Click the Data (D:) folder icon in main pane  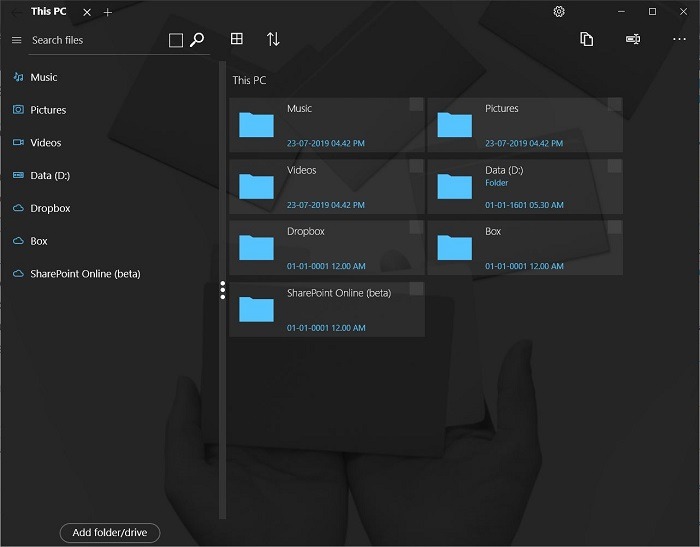tap(454, 186)
